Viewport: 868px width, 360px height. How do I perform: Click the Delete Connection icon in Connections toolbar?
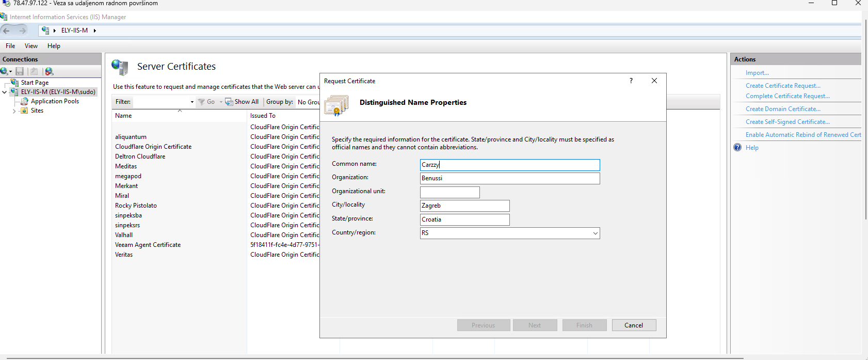[49, 71]
